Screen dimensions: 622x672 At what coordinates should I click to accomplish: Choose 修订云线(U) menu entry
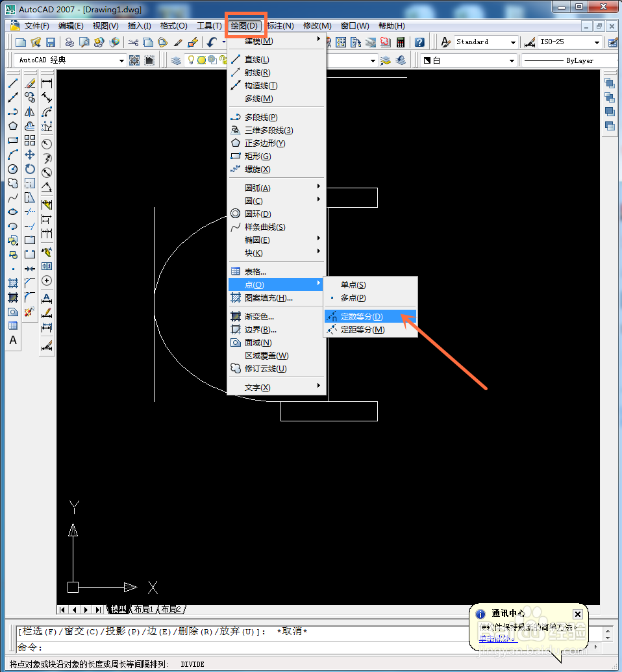coord(276,369)
